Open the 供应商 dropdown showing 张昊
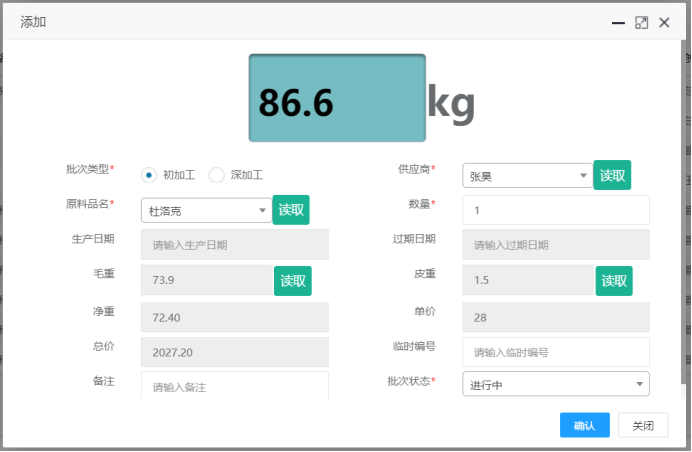 click(x=527, y=176)
